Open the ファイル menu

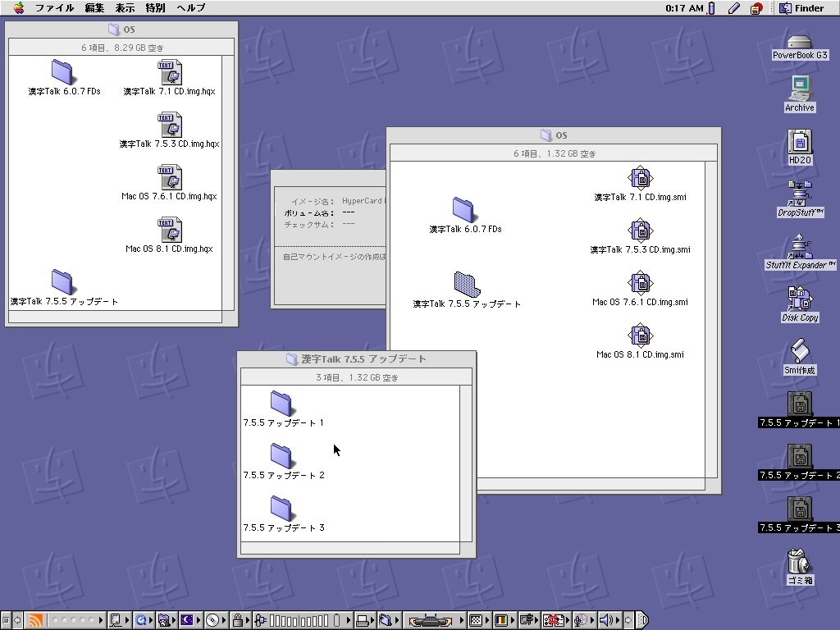coord(54,7)
